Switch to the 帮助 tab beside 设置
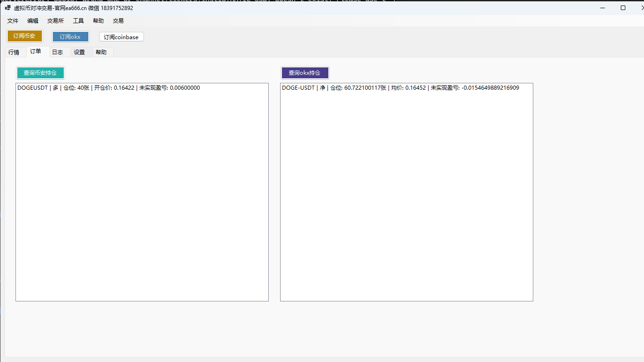The width and height of the screenshot is (644, 362). point(101,52)
